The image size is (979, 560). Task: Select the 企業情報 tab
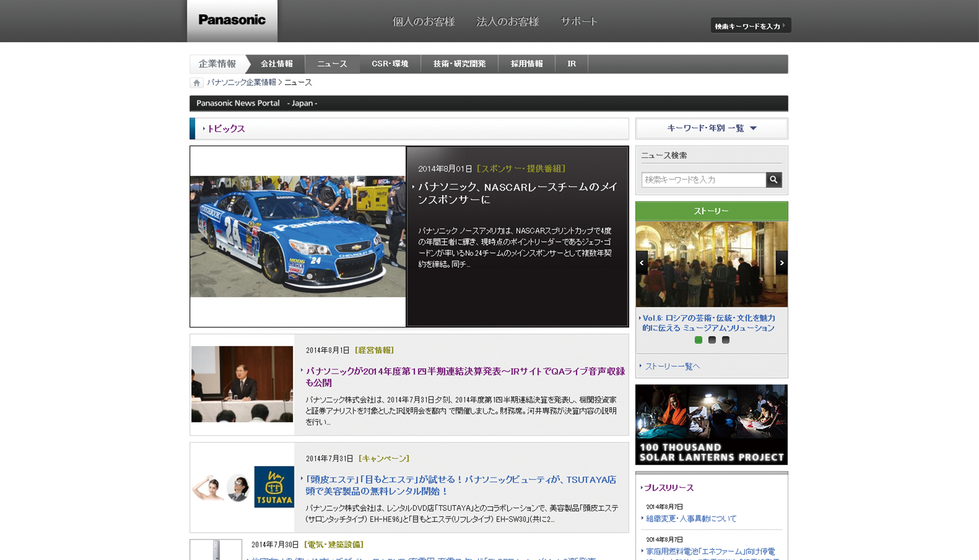coord(217,64)
